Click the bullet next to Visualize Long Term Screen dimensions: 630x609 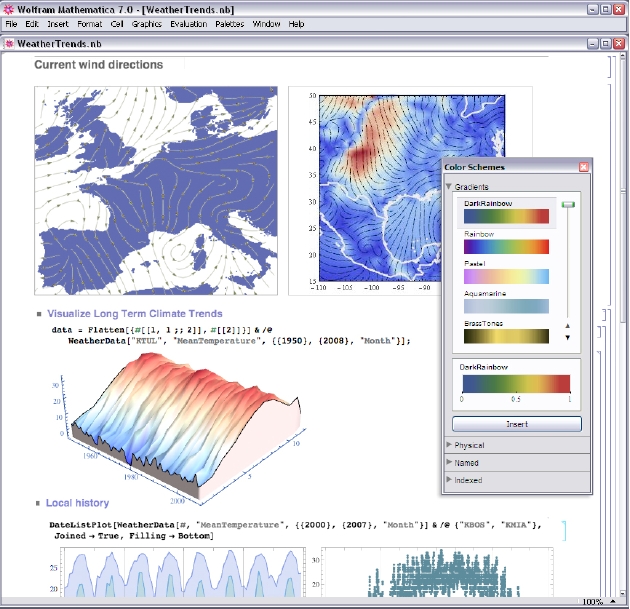click(x=39, y=314)
